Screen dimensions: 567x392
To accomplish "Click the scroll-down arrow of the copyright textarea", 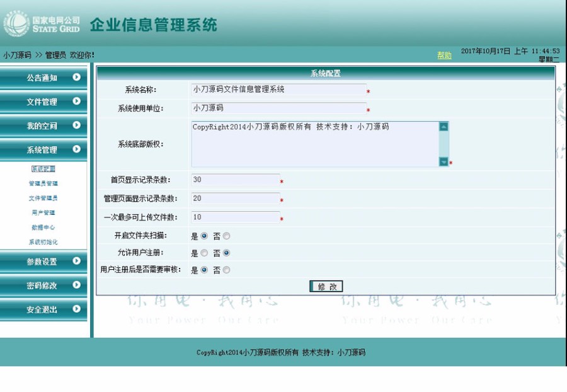I will click(445, 161).
